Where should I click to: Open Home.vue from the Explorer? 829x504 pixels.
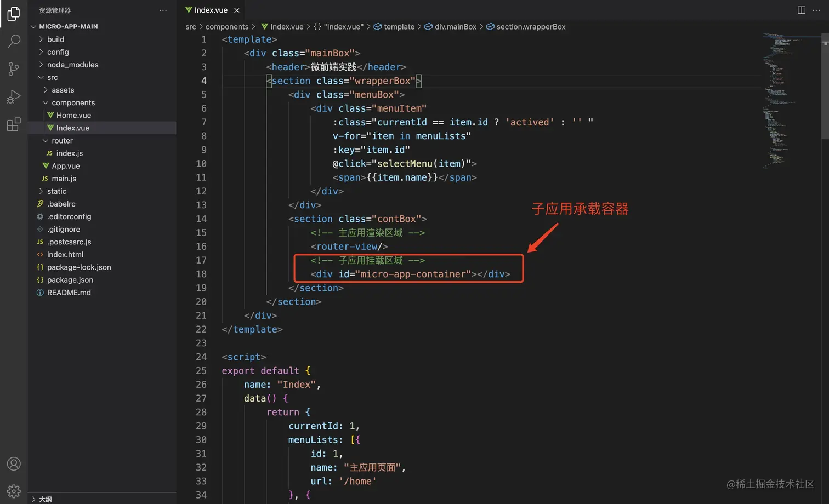(72, 115)
